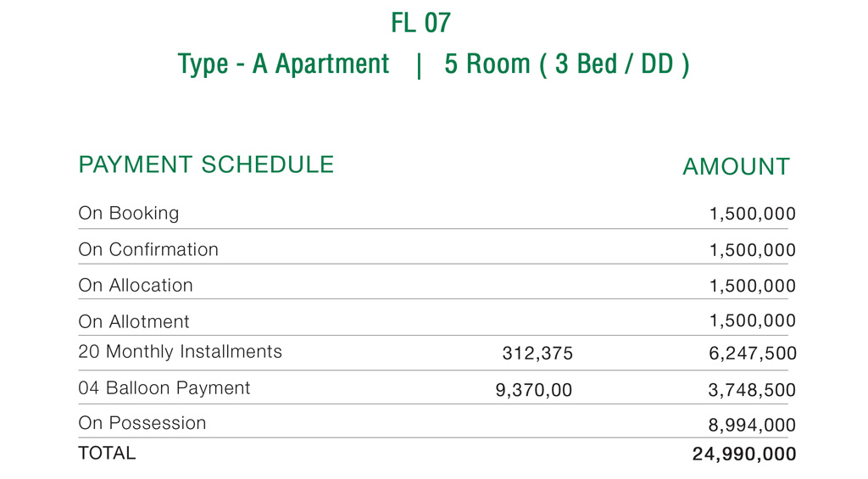Screen dimensions: 868x479
Task: Click the 3,748,500 amount
Action: pyautogui.click(x=753, y=391)
